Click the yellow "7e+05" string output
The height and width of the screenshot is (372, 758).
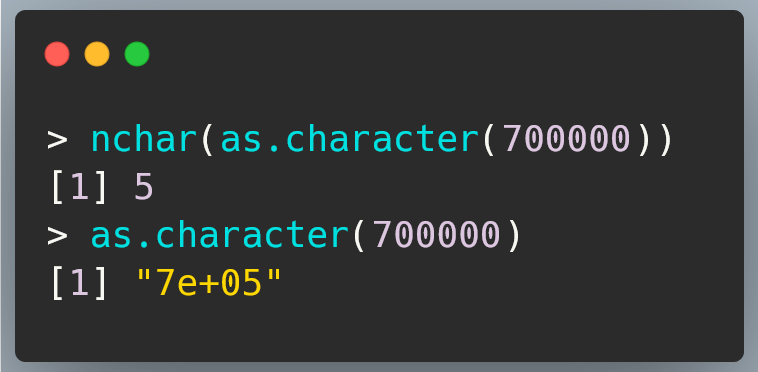click(209, 282)
